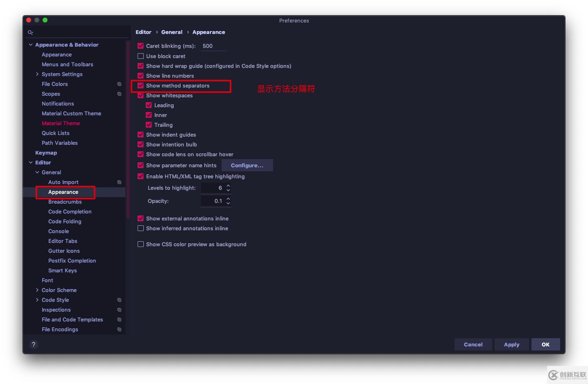Click project-level icon beside Code Style
588x384 pixels.
point(119,300)
